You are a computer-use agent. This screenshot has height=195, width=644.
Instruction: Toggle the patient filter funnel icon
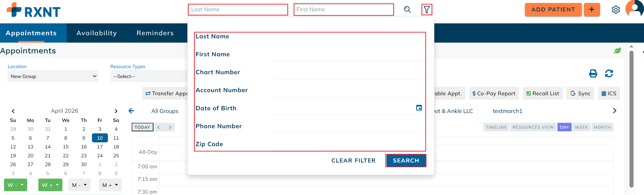click(x=427, y=9)
